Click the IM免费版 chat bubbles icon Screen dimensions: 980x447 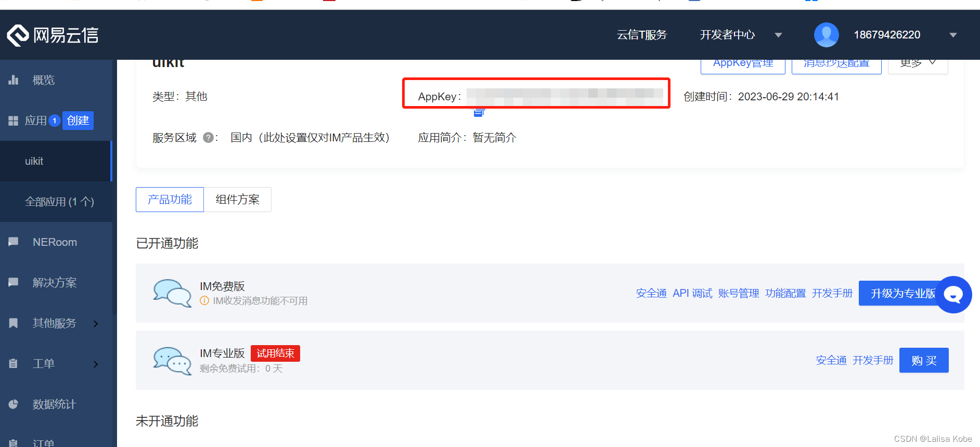point(172,293)
